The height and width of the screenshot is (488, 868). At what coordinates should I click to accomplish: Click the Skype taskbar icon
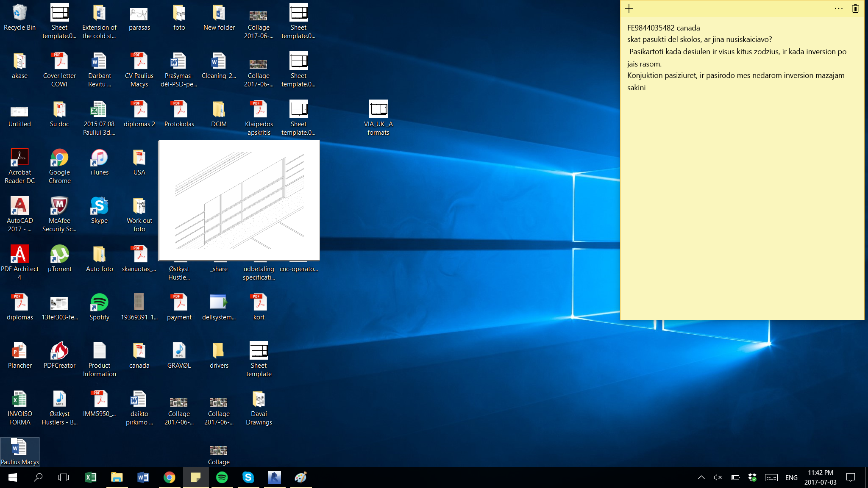point(248,477)
